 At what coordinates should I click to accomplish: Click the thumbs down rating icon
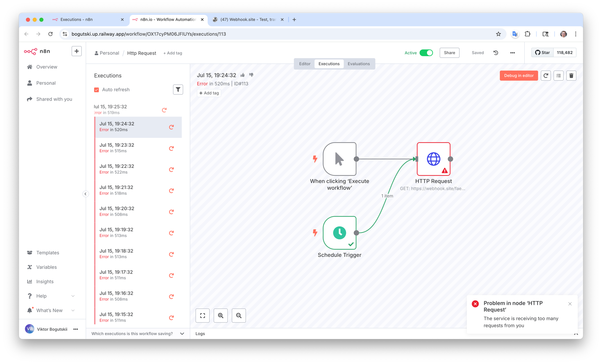(251, 75)
